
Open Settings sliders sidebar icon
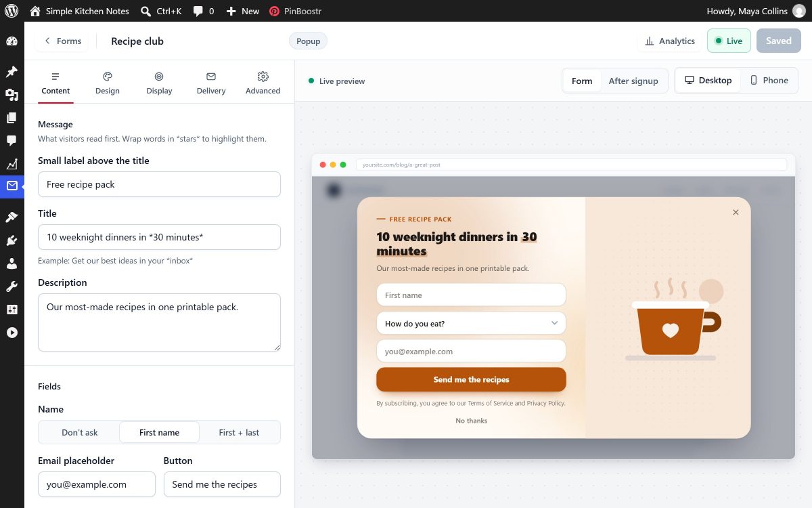click(12, 310)
